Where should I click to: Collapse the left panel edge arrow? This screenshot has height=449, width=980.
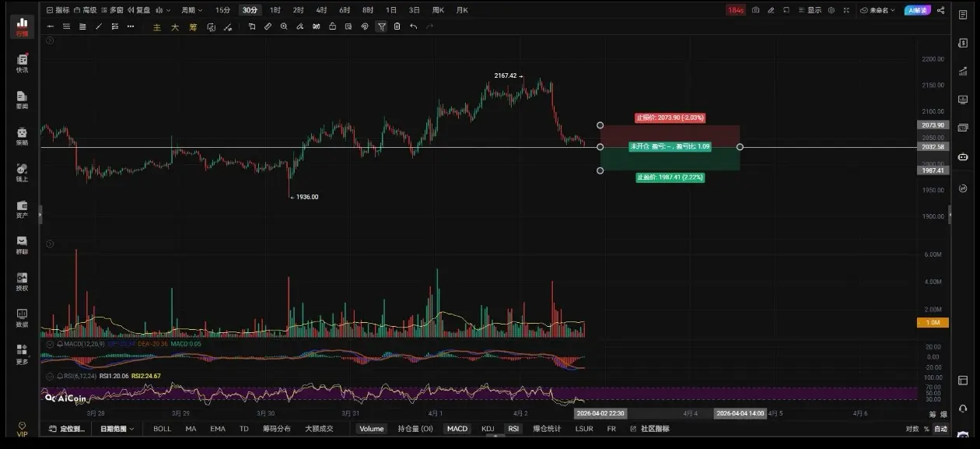40,214
